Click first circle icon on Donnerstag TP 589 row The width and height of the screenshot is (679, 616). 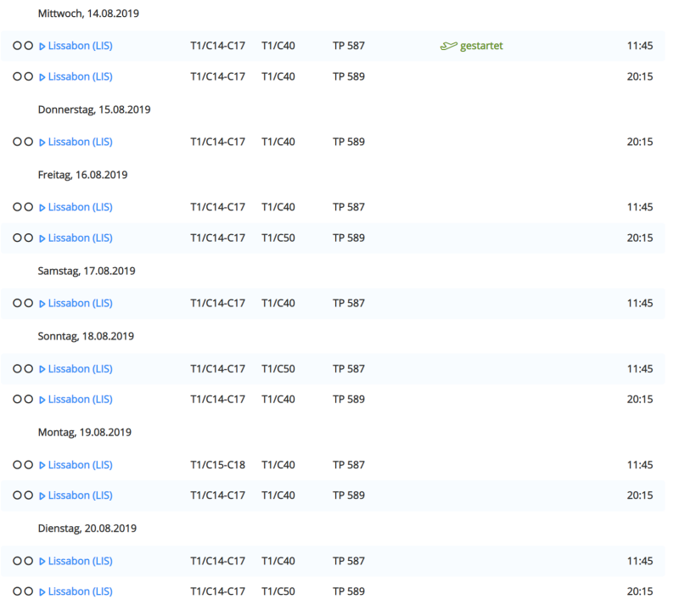(x=17, y=142)
